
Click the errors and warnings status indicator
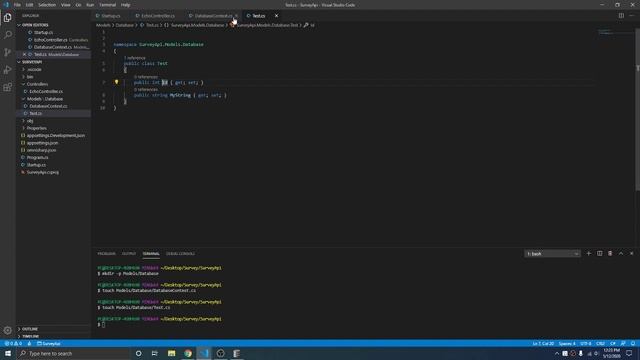click(13, 344)
